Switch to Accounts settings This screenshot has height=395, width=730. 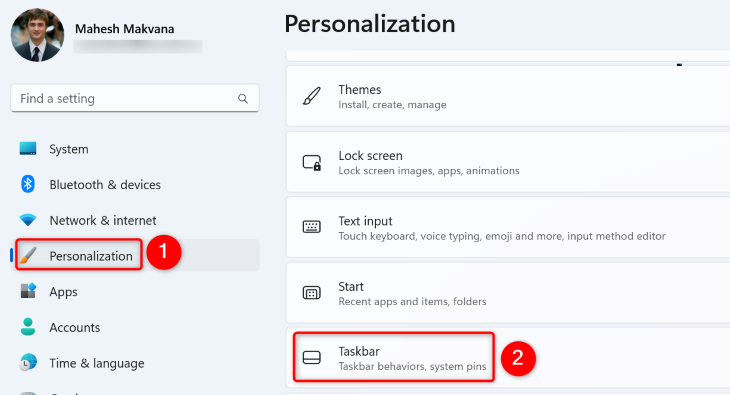135,327
